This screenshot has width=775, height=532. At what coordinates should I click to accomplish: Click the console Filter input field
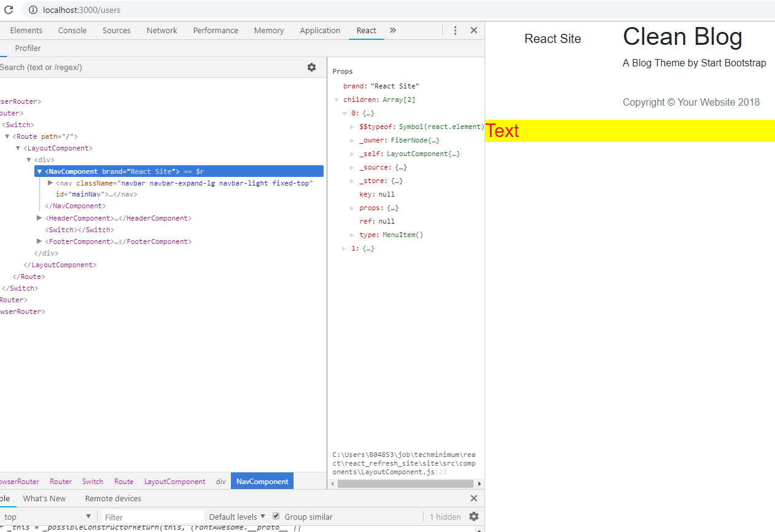152,517
